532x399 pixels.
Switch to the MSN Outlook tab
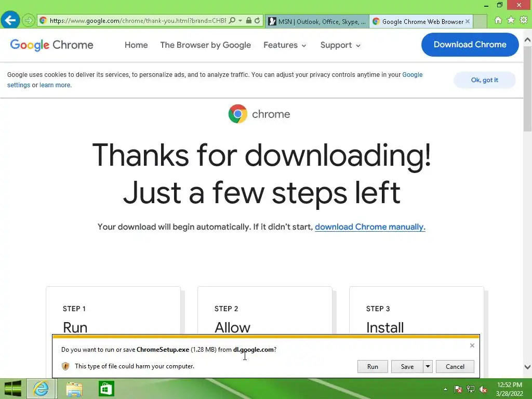click(x=317, y=21)
